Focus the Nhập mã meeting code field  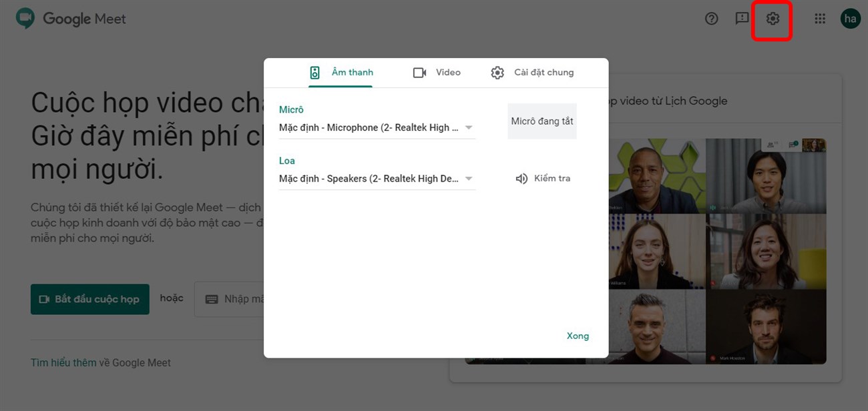229,299
